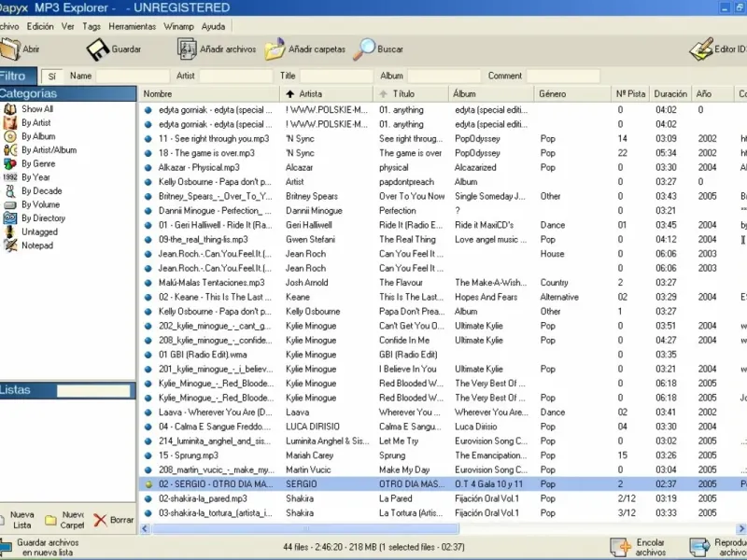Select the row 01 GBI (Radio Edit).wma
This screenshot has width=747, height=560.
coord(443,355)
